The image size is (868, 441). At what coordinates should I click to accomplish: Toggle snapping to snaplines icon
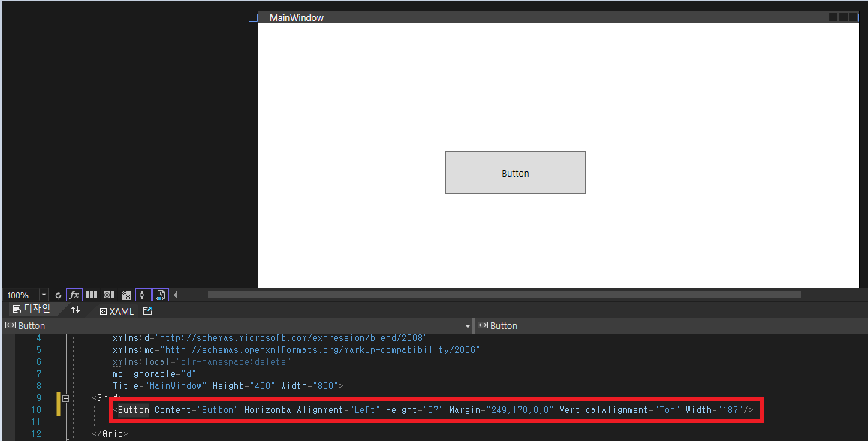[143, 295]
